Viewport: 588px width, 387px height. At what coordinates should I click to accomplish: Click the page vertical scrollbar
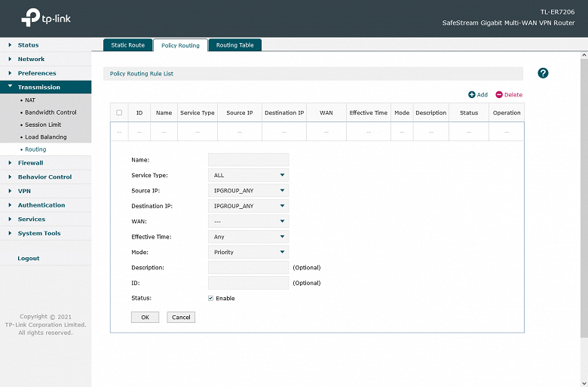coord(584,195)
